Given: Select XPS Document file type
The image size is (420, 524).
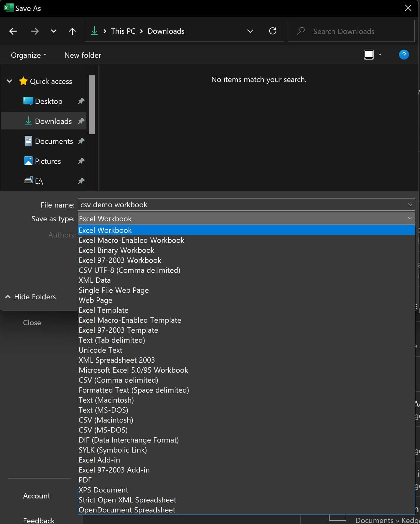Looking at the screenshot, I should 246,490.
